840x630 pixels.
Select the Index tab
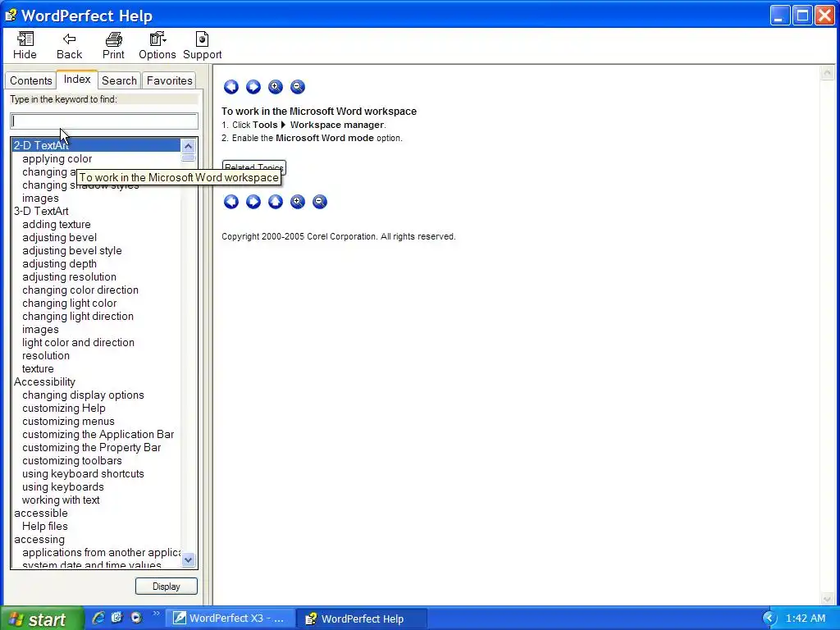pos(77,80)
